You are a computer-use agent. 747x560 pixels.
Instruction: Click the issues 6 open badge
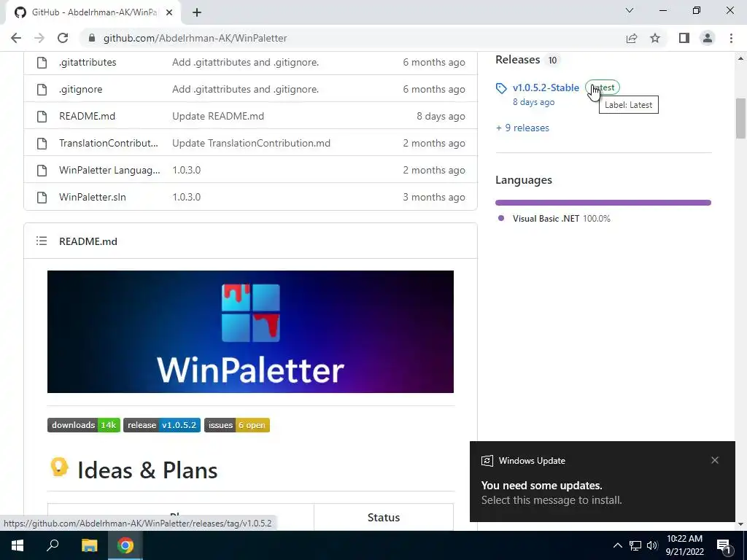(237, 425)
